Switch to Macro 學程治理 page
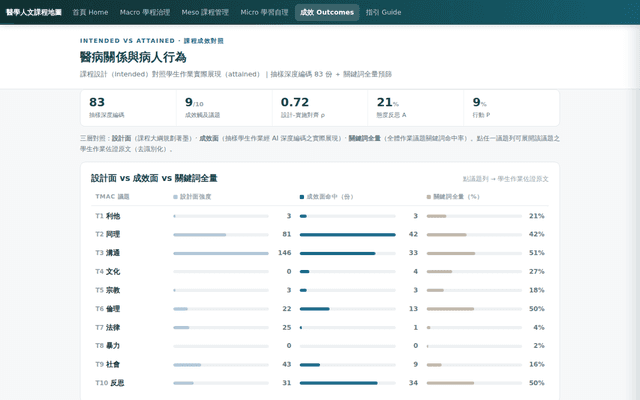Screen dimensions: 640x400 coord(145,12)
